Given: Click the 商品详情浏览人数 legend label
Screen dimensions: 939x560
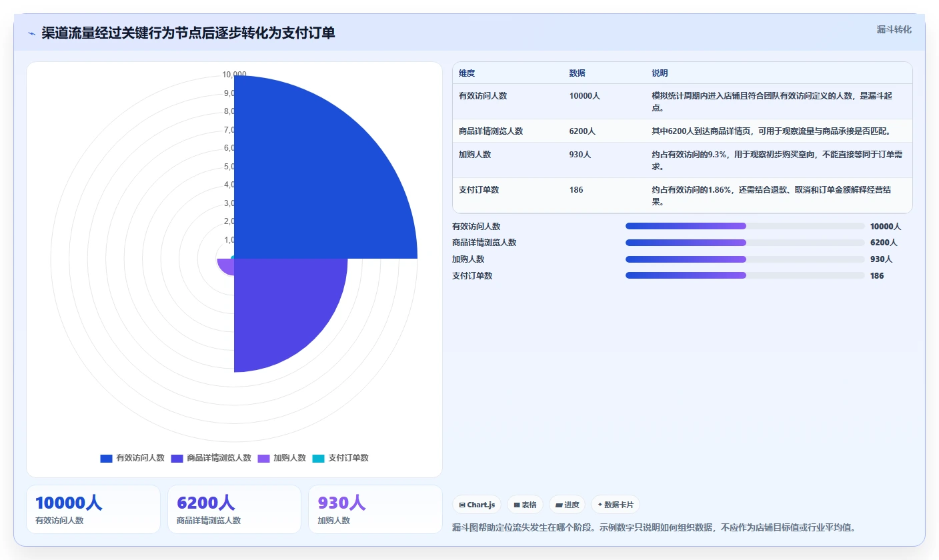Looking at the screenshot, I should (219, 458).
